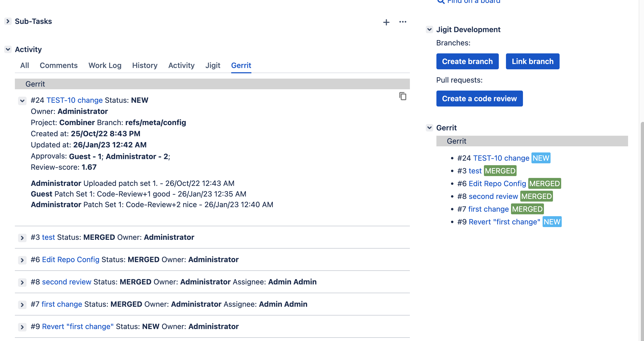
Task: Expand #9 Revert "first change" details
Action: 22,327
